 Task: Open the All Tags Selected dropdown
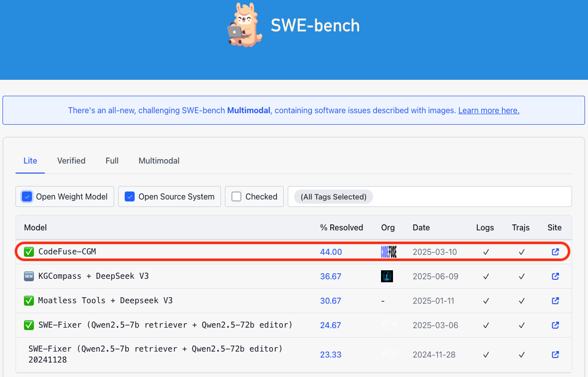[429, 196]
